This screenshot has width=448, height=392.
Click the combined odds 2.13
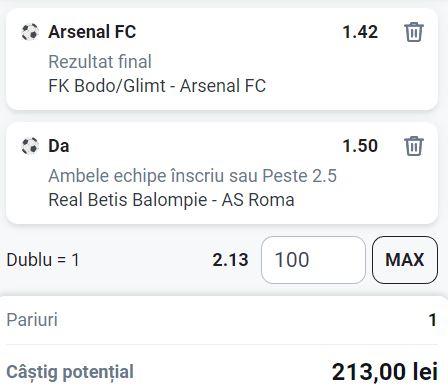(x=230, y=260)
